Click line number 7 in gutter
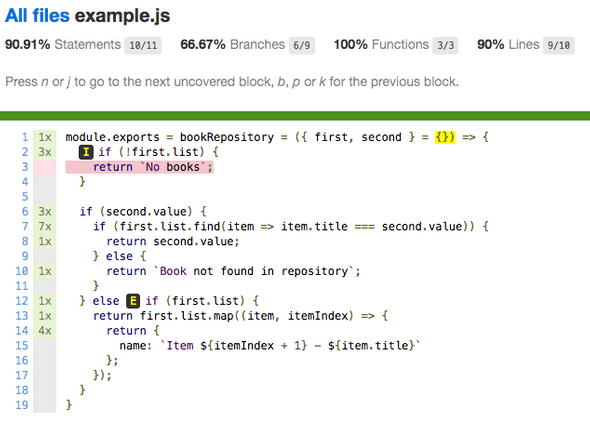The image size is (590, 425). pyautogui.click(x=25, y=227)
